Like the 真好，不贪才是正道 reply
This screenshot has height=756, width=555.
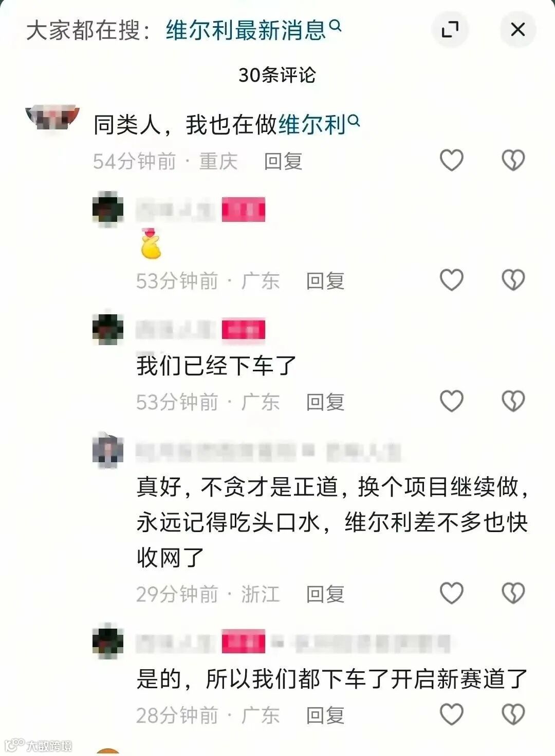click(x=452, y=593)
